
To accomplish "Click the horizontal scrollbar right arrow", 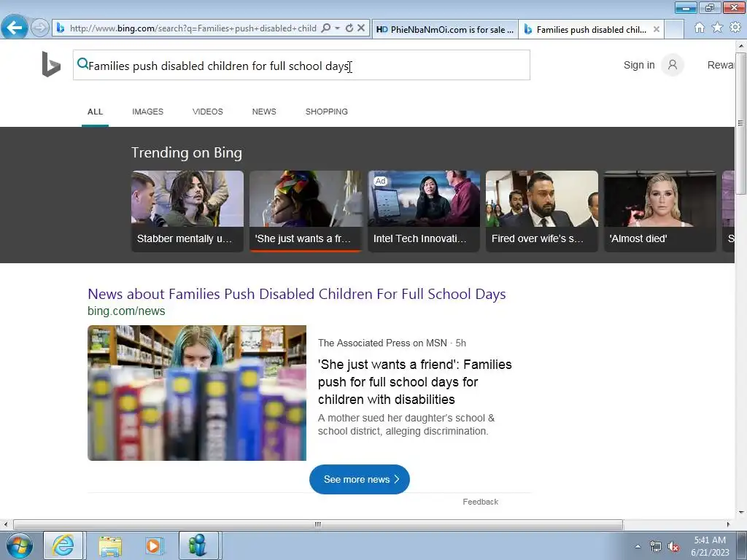I will click(x=728, y=524).
